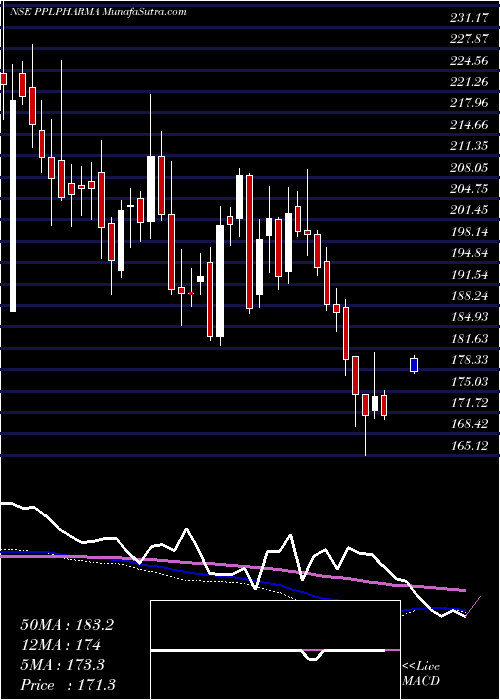Click the 165.12 price axis label
Viewport: 500px width, 700px height.
(x=468, y=445)
